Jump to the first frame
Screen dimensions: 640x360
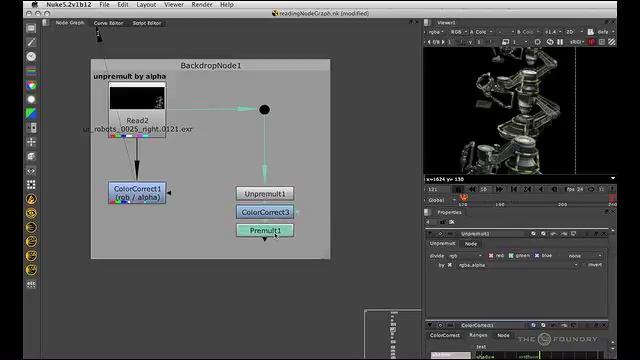pos(514,189)
